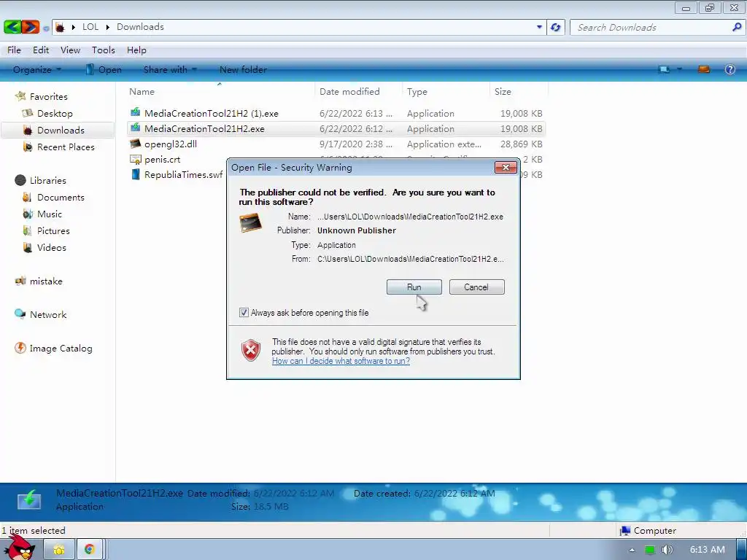Image resolution: width=747 pixels, height=560 pixels.
Task: Select the MediaCreationTool21H2.exe file name
Action: (x=204, y=129)
